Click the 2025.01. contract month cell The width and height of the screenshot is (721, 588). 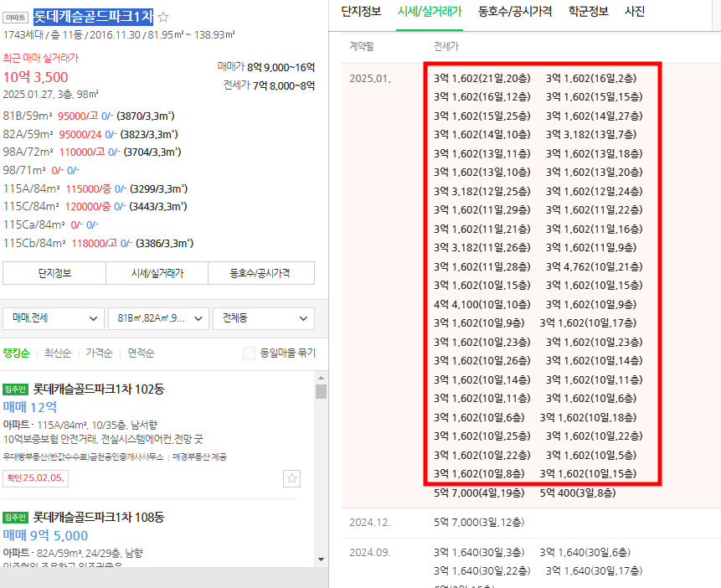(370, 79)
